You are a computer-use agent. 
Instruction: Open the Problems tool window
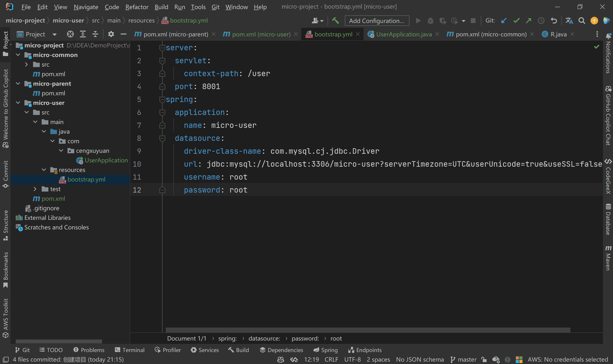89,350
